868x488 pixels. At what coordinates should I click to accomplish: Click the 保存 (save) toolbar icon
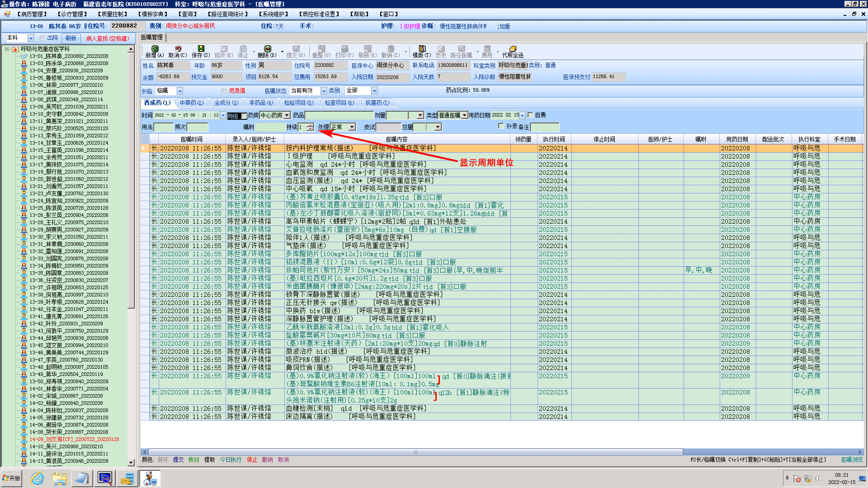point(201,49)
